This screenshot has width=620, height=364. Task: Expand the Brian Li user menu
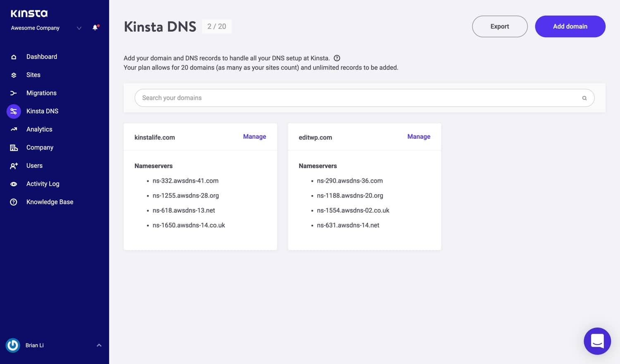(x=99, y=345)
